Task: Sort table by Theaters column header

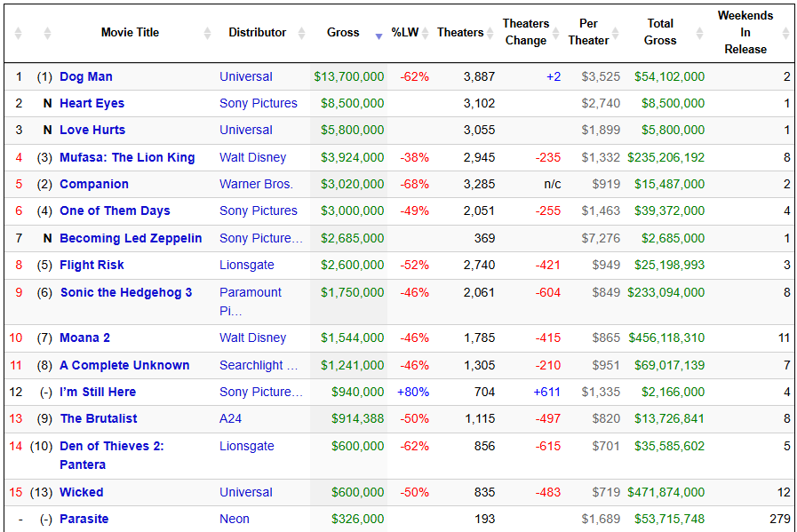Action: 460,33
